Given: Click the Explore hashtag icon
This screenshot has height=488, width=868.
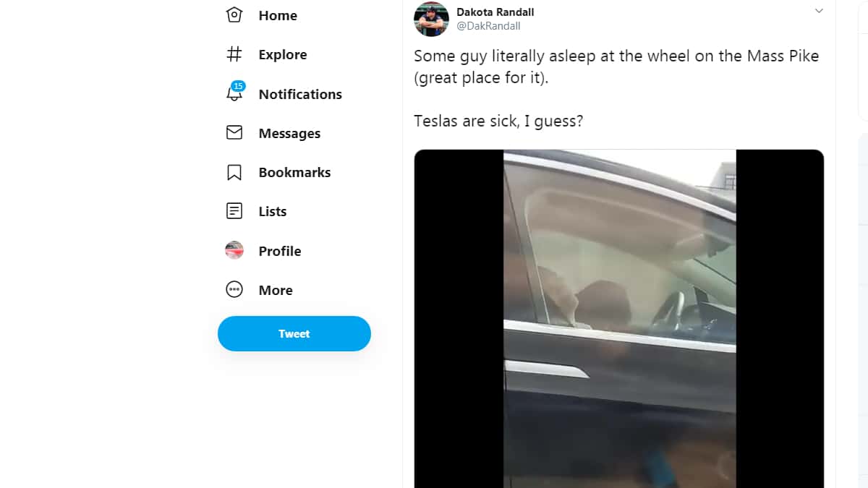Looking at the screenshot, I should click(x=234, y=54).
